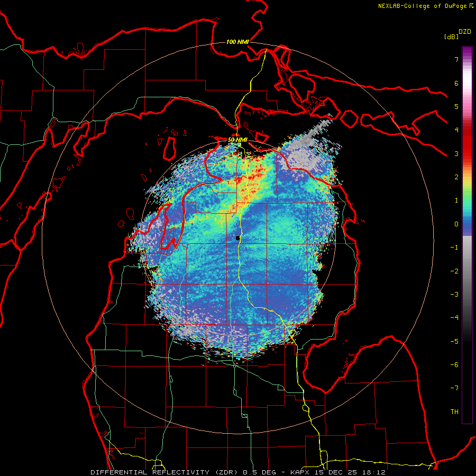This screenshot has width=476, height=476.
Task: Select the 50 NMI range ring label
Action: tap(237, 140)
